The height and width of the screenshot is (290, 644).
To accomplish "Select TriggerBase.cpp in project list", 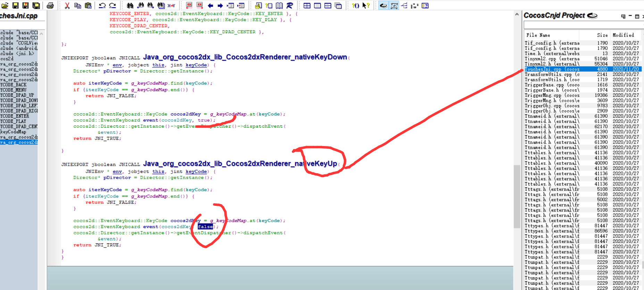I will pyautogui.click(x=583, y=85).
